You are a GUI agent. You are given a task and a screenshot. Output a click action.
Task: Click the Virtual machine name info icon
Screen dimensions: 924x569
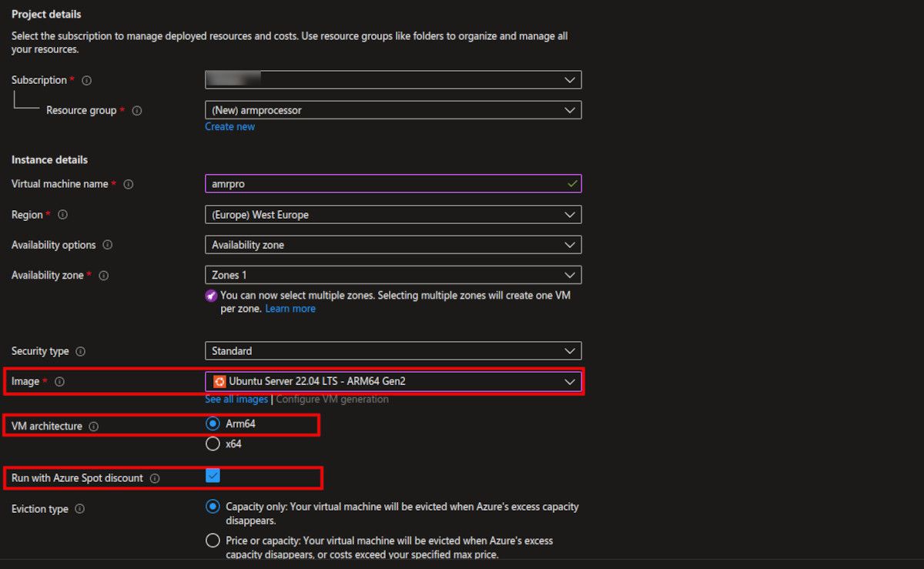(129, 185)
